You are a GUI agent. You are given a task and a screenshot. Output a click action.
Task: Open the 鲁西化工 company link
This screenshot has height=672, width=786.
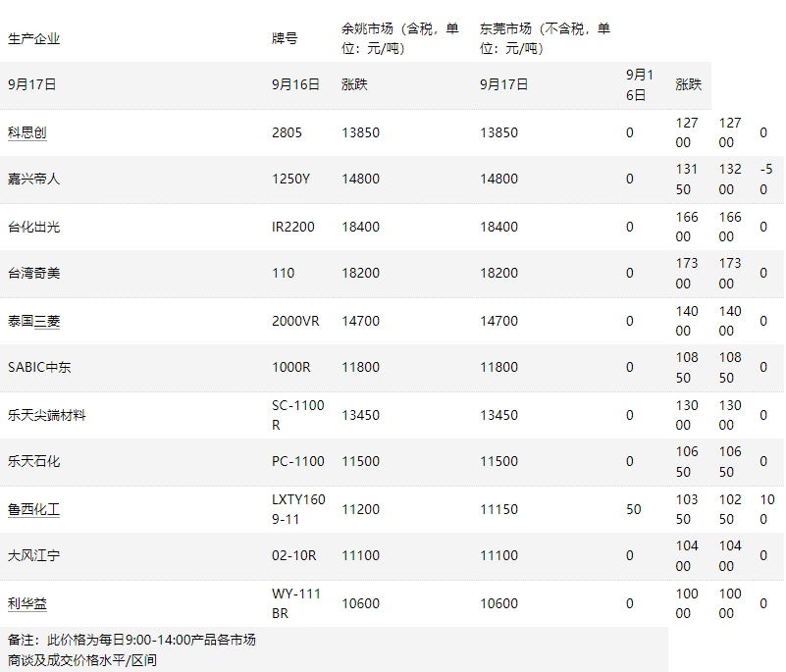coord(33,509)
